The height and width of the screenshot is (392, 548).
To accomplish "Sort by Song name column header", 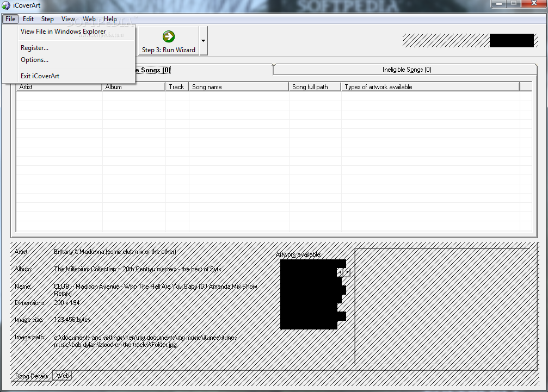I will point(239,87).
